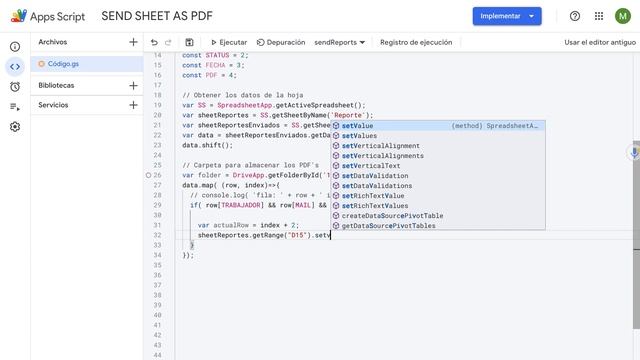Open the Executions list icon
Image resolution: width=640 pixels, height=360 pixels.
[x=15, y=107]
